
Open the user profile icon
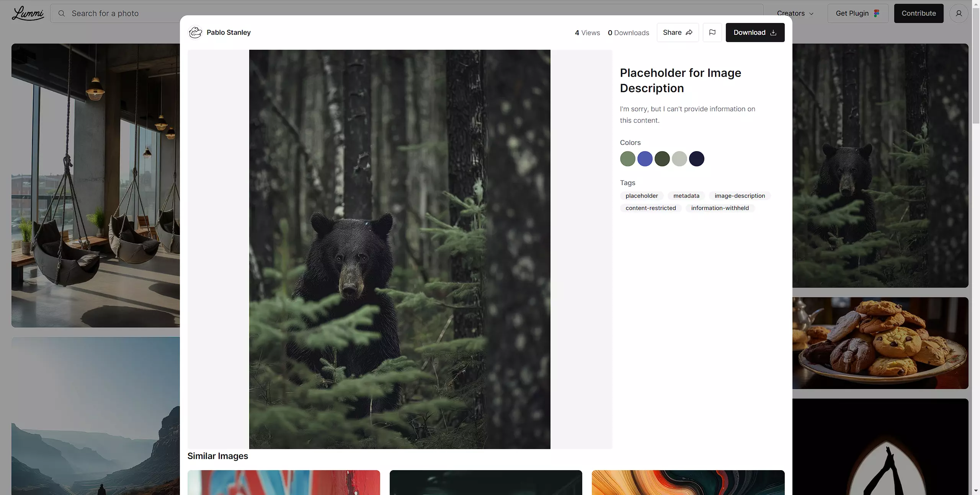[959, 13]
